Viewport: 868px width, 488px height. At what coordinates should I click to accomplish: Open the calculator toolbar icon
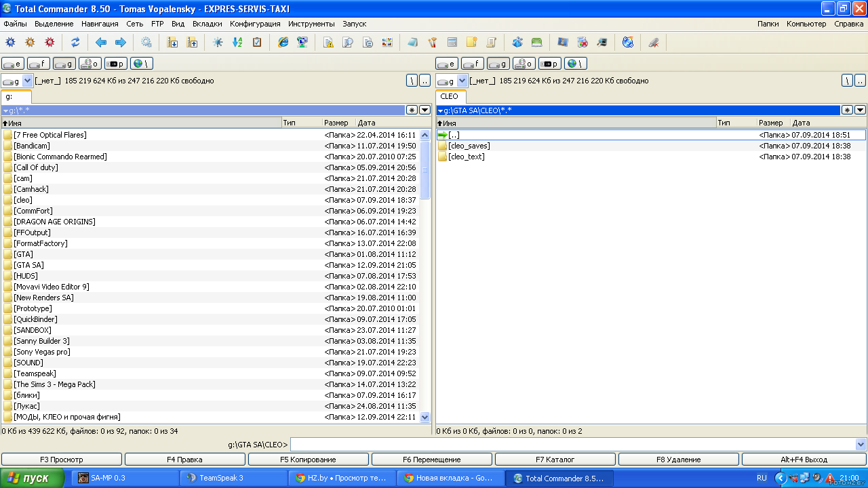pyautogui.click(x=452, y=42)
